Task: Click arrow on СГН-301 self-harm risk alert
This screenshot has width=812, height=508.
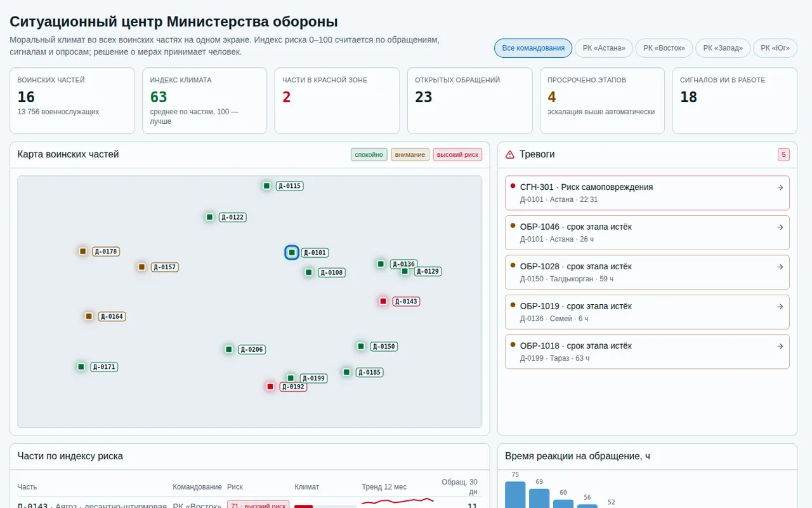Action: [780, 187]
